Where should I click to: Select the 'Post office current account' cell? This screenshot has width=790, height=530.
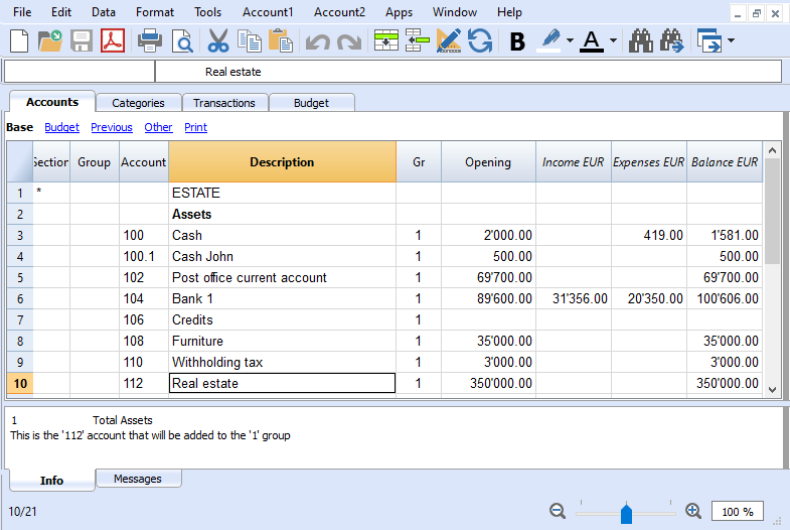click(x=282, y=278)
